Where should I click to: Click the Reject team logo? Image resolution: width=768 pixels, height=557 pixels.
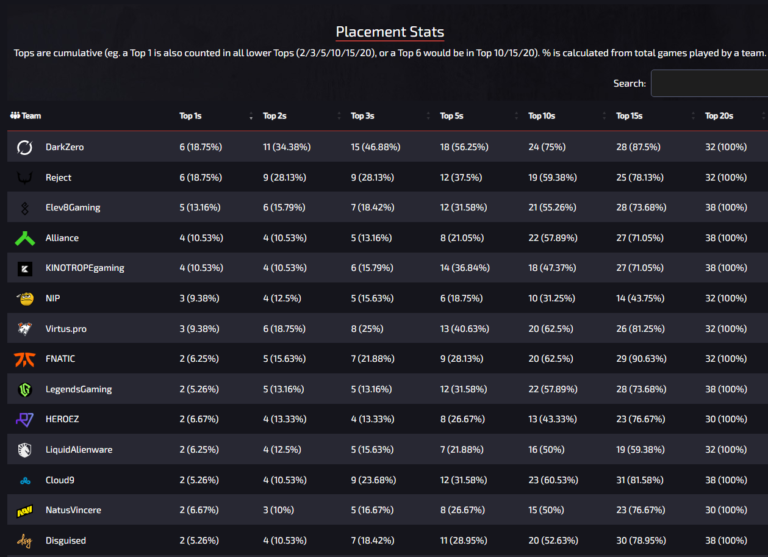coord(25,177)
